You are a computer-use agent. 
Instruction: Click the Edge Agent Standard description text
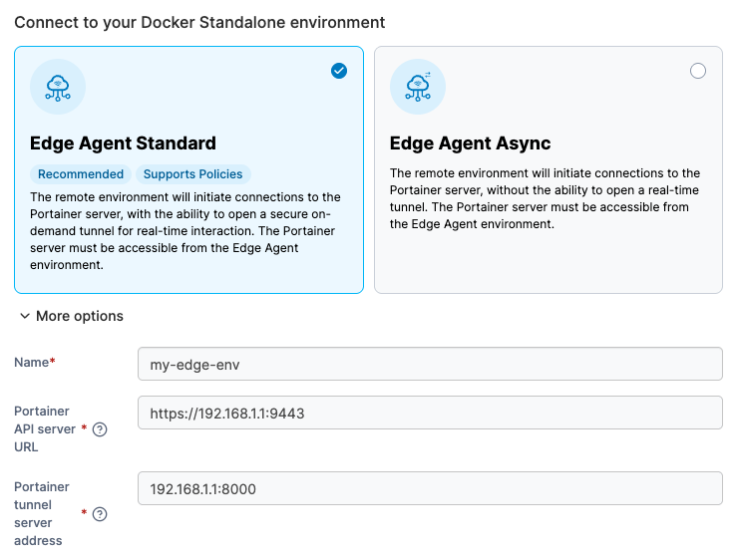click(x=185, y=231)
